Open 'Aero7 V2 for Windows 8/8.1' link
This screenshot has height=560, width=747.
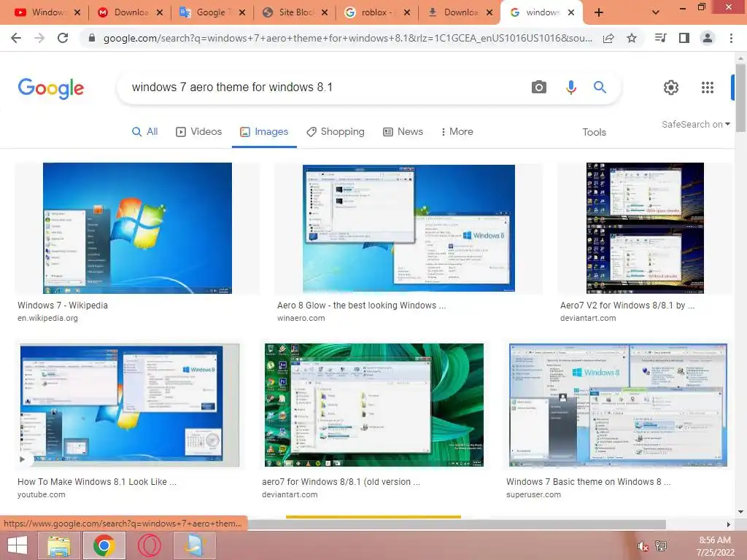pyautogui.click(x=627, y=306)
